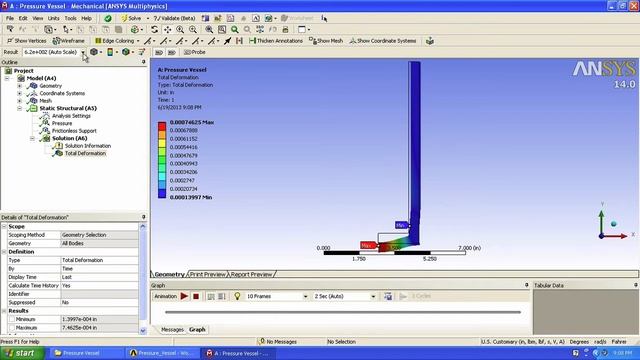The width and height of the screenshot is (640, 360).
Task: Open the geometry display cube dropdown
Action: pyautogui.click(x=96, y=52)
